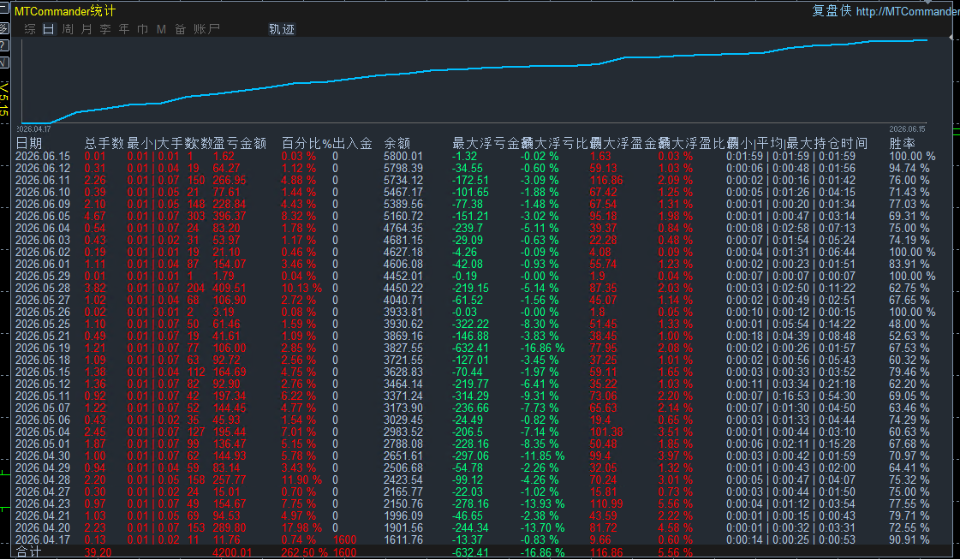This screenshot has width=960, height=560.
Task: Click percentage 17.98 % in 2026.04.20 row
Action: 301,527
